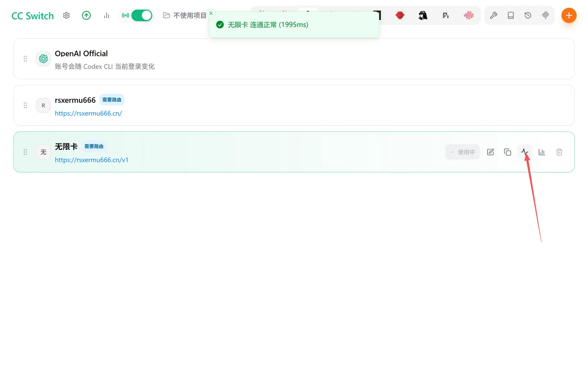Dismiss the 连通正常 notification with its X

click(211, 13)
